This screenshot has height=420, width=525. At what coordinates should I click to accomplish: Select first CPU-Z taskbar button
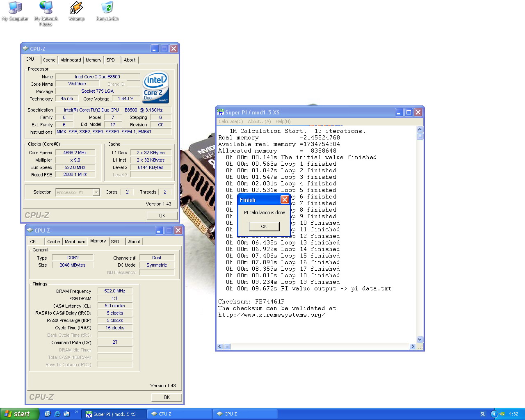pyautogui.click(x=180, y=414)
